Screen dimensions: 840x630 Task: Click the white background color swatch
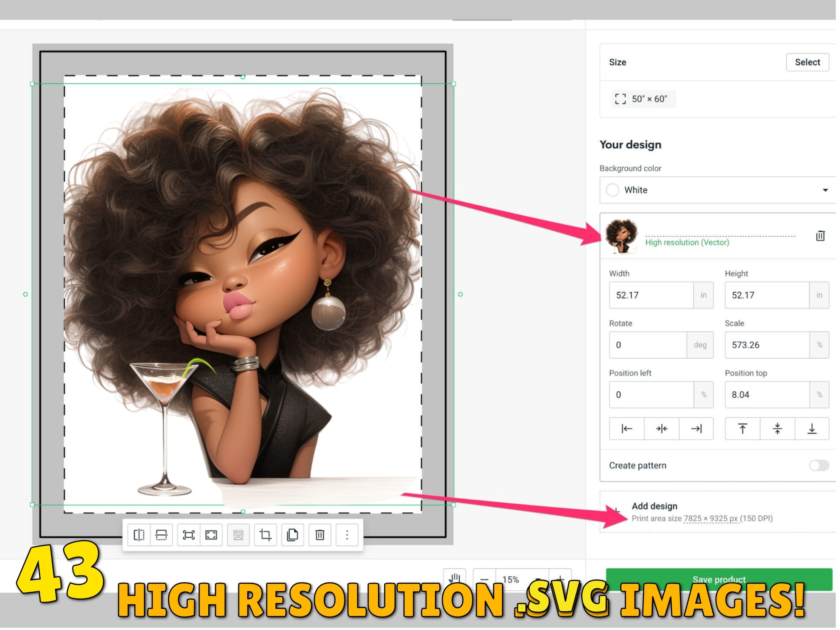613,190
